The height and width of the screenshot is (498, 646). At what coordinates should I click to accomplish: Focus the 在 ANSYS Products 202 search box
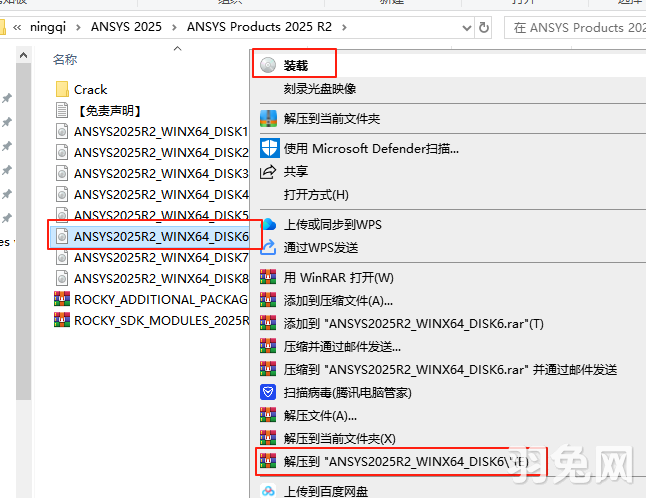tap(576, 28)
